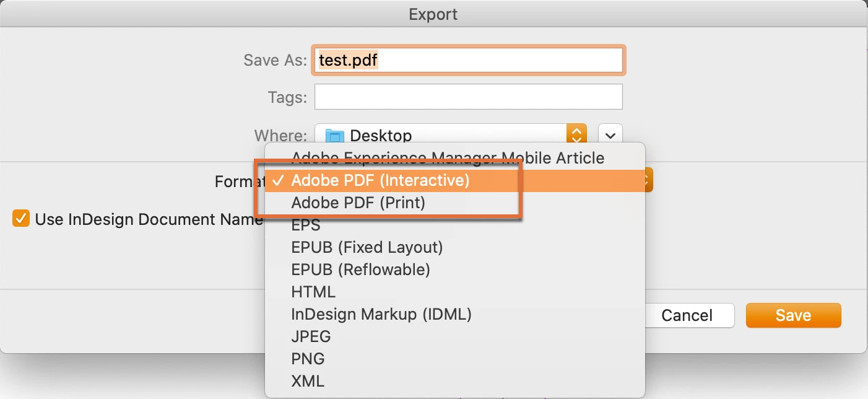This screenshot has width=868, height=399.
Task: Click the Save button
Action: 793,315
